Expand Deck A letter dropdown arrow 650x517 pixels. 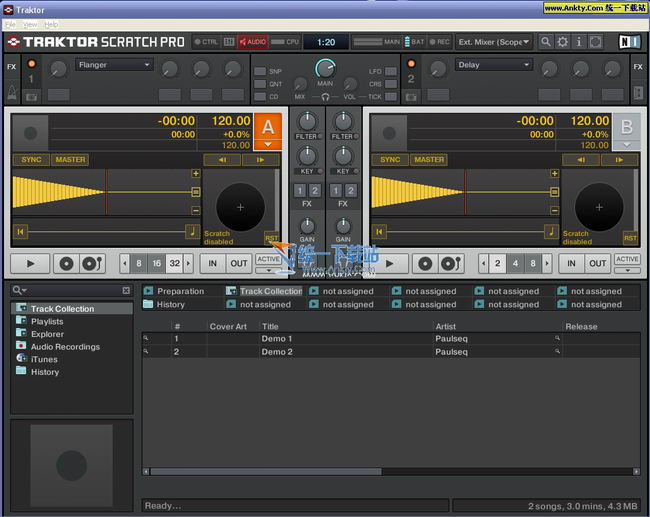click(268, 145)
